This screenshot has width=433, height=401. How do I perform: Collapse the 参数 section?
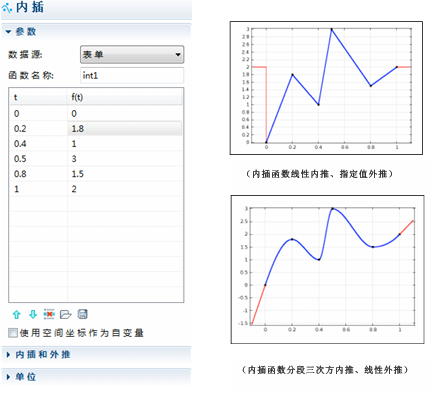click(8, 32)
